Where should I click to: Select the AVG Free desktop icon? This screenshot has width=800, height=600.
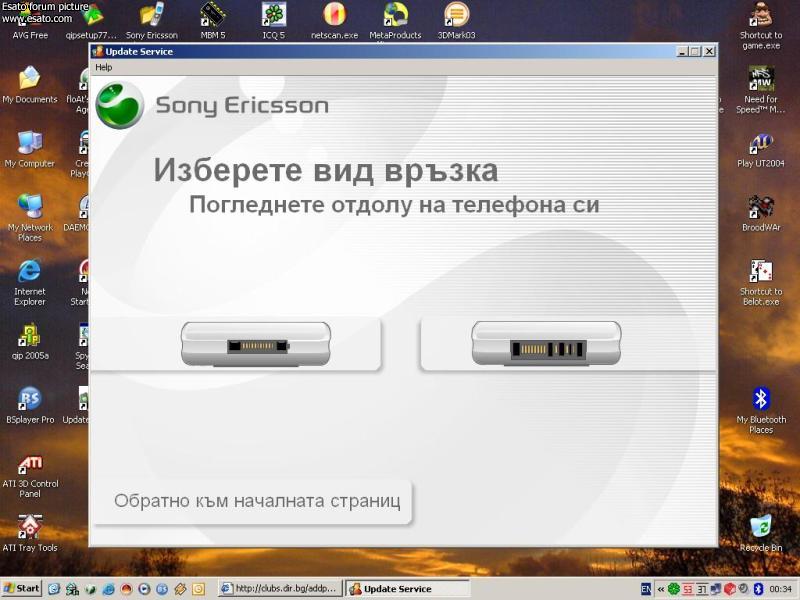click(30, 22)
